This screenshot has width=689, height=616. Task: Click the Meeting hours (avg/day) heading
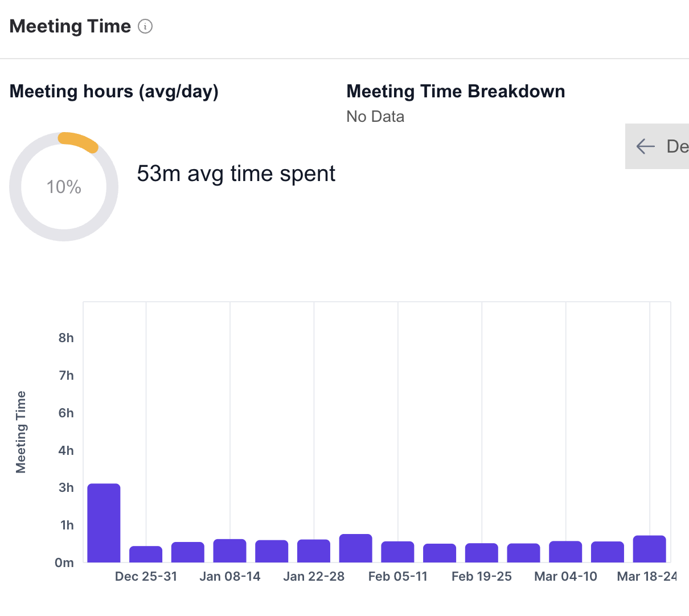114,92
